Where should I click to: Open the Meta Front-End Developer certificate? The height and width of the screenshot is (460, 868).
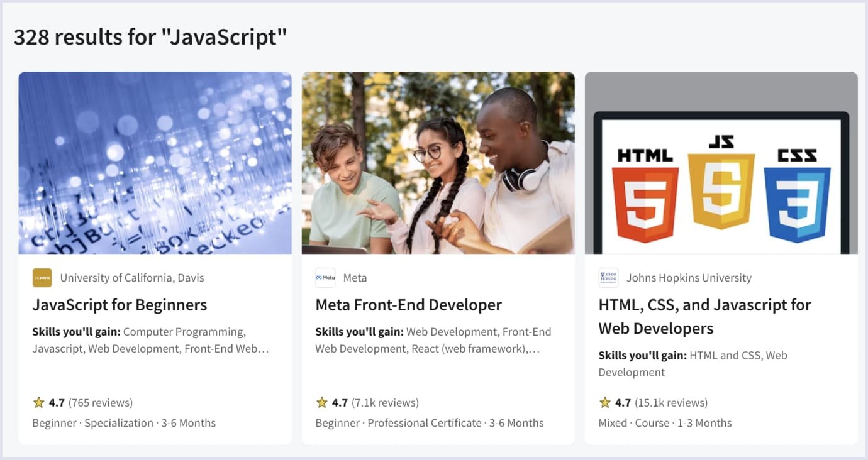coord(408,305)
